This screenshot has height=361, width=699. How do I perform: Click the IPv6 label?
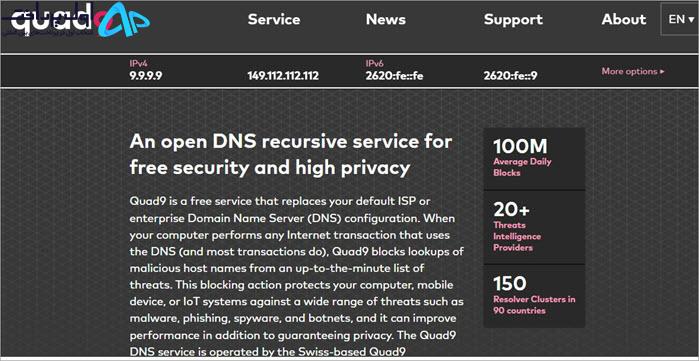(x=374, y=64)
